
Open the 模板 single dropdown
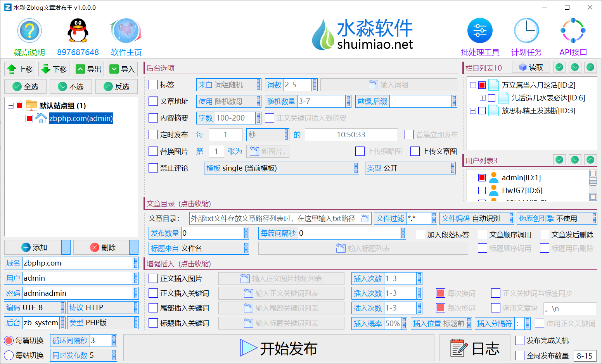[281, 168]
